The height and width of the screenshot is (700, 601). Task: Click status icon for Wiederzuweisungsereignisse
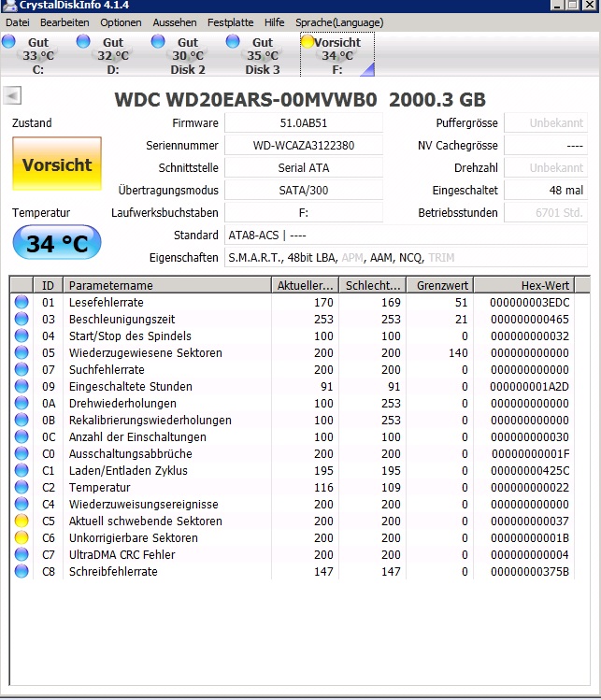[21, 504]
